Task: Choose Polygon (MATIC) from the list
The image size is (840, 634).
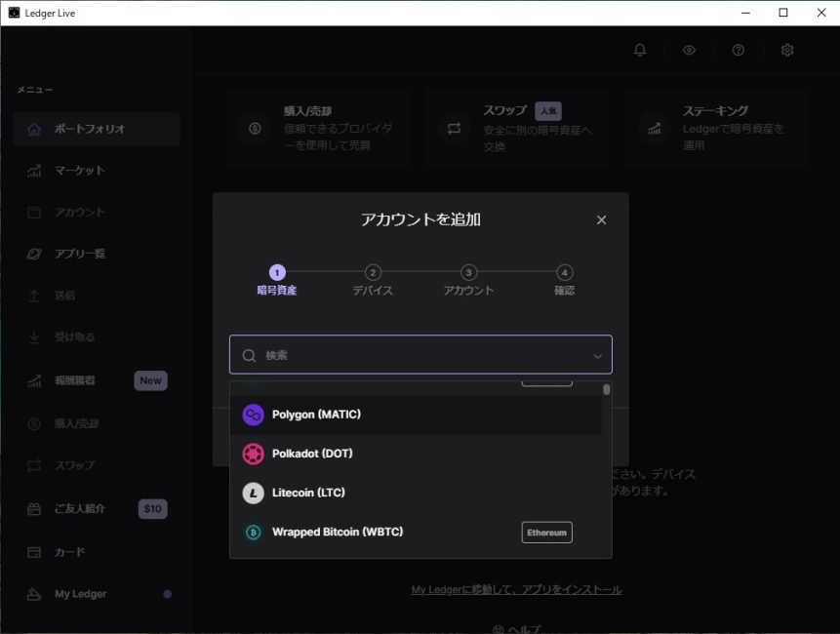Action: 416,415
